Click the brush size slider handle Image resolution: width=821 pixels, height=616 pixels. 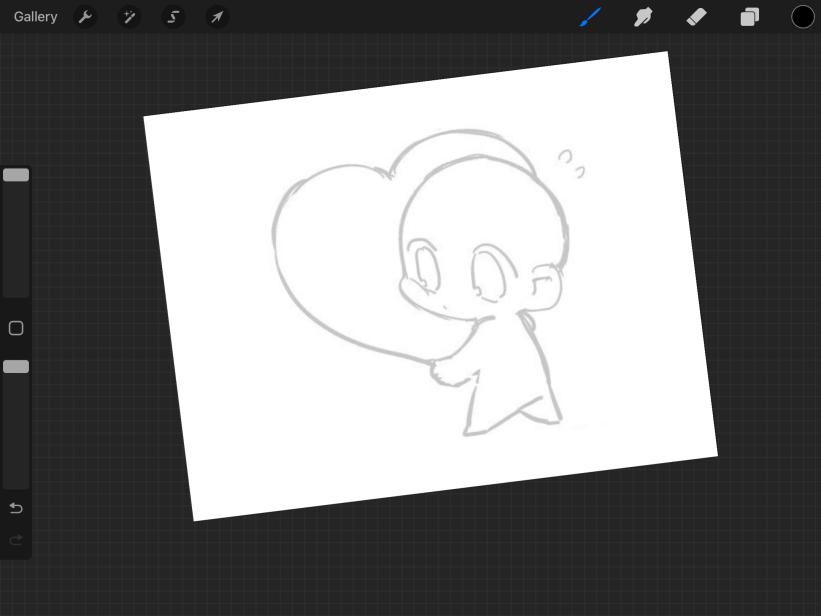16,175
